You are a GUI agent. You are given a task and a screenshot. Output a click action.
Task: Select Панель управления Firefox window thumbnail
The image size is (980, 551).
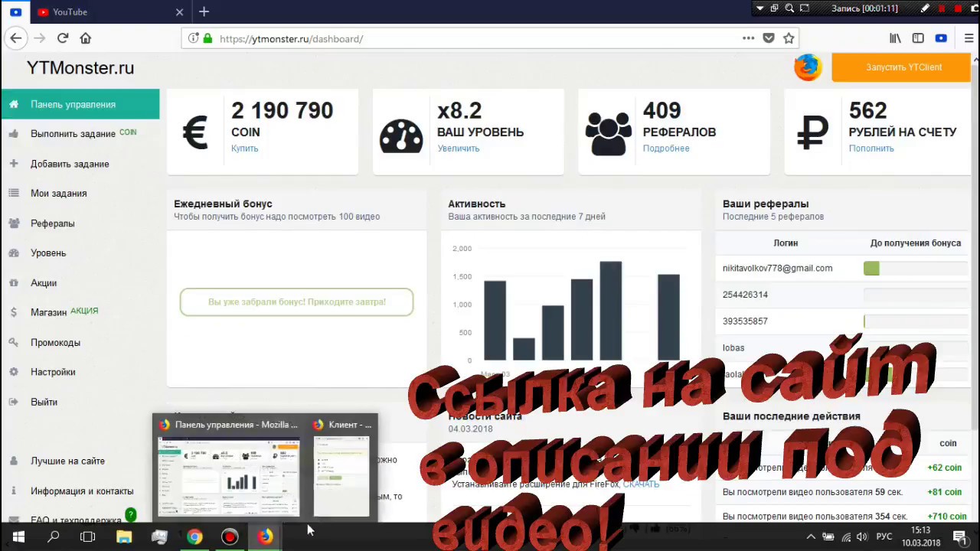pyautogui.click(x=228, y=468)
